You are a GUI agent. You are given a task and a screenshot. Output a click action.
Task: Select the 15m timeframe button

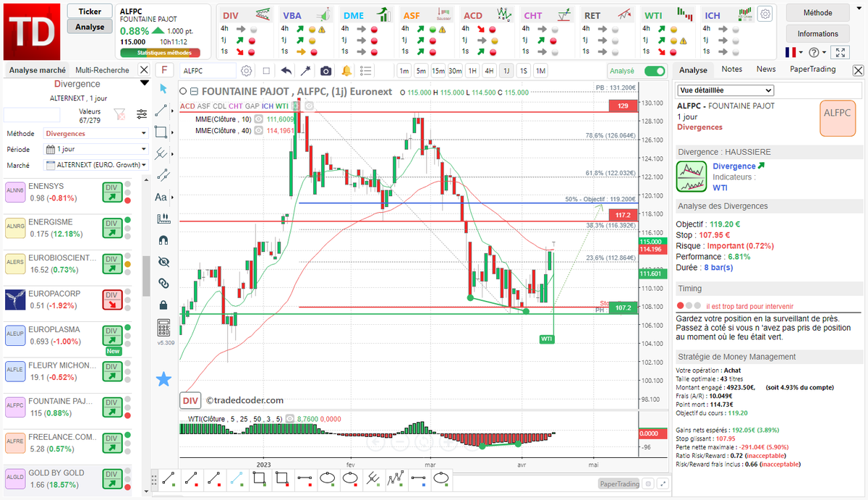[x=438, y=71]
